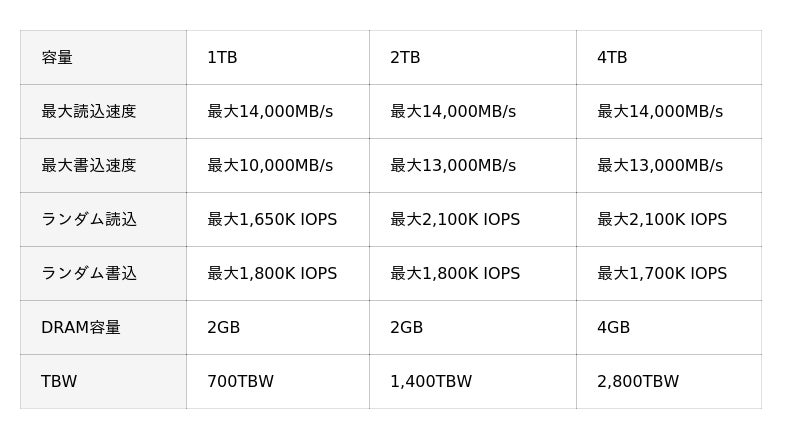This screenshot has width=800, height=439.
Task: Click 最大1,700K IOPS cell
Action: click(669, 274)
